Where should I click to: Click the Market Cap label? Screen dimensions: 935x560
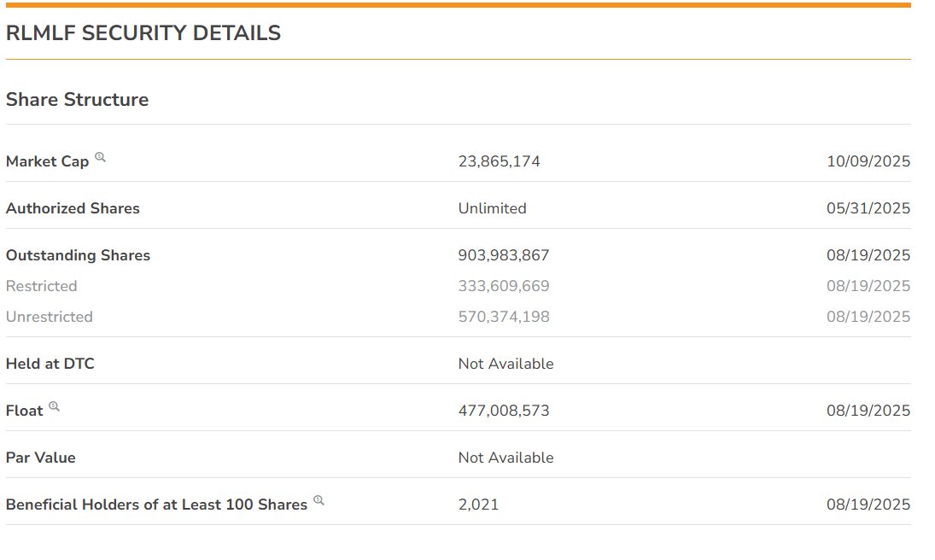(x=47, y=161)
